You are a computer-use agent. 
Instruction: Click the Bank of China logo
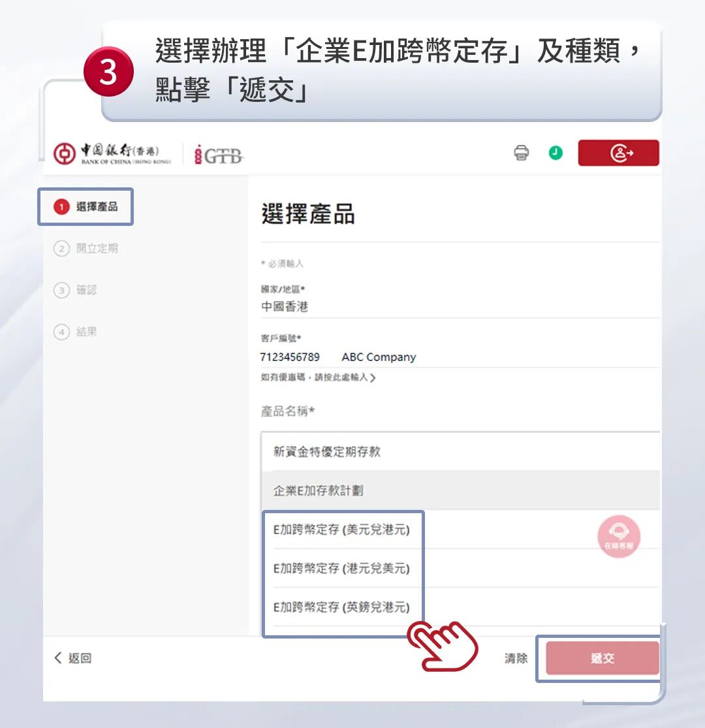[x=112, y=154]
